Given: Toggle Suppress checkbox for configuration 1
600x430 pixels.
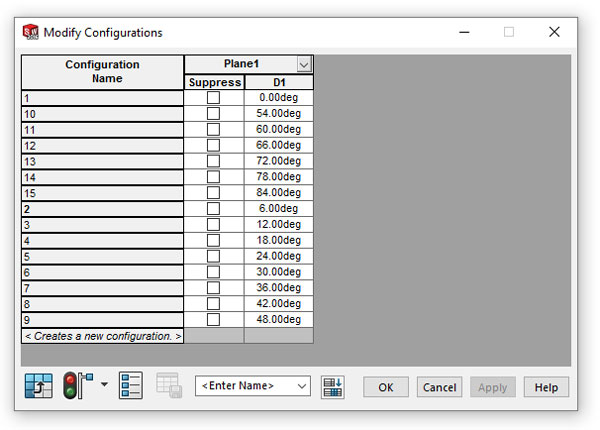Looking at the screenshot, I should point(213,98).
